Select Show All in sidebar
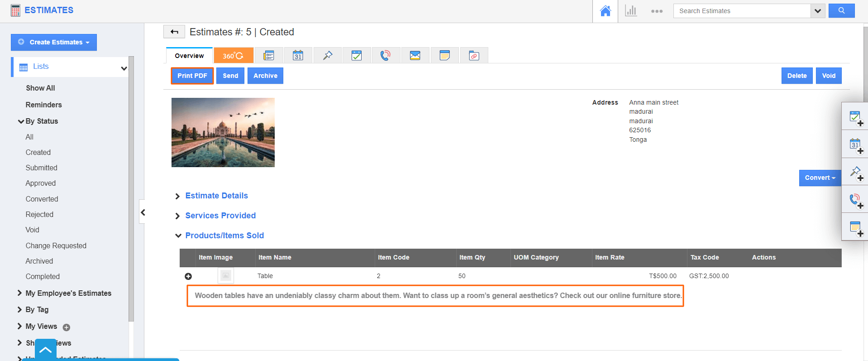The image size is (868, 361). click(x=40, y=88)
